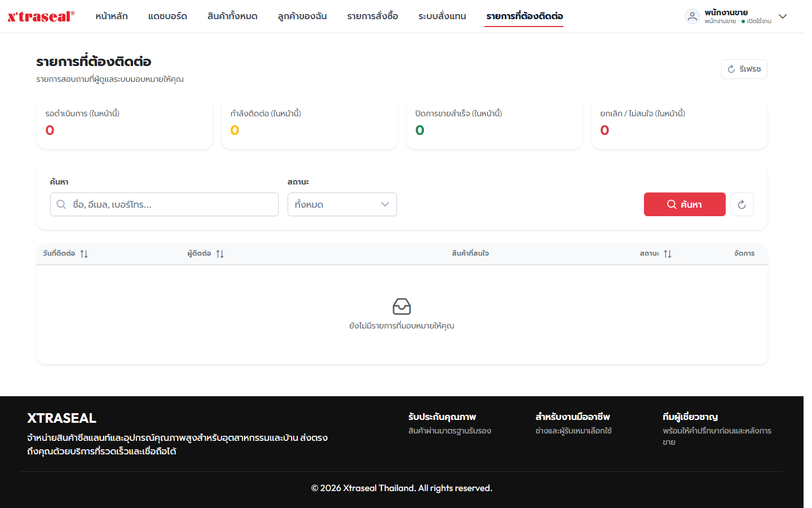Click the ปิดการขายสำเร็จ summary card

click(495, 125)
